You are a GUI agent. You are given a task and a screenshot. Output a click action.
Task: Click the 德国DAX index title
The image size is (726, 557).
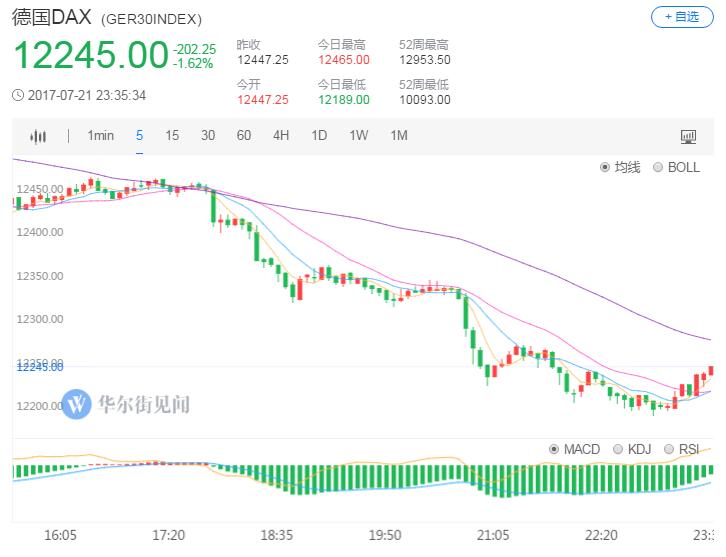pyautogui.click(x=51, y=17)
